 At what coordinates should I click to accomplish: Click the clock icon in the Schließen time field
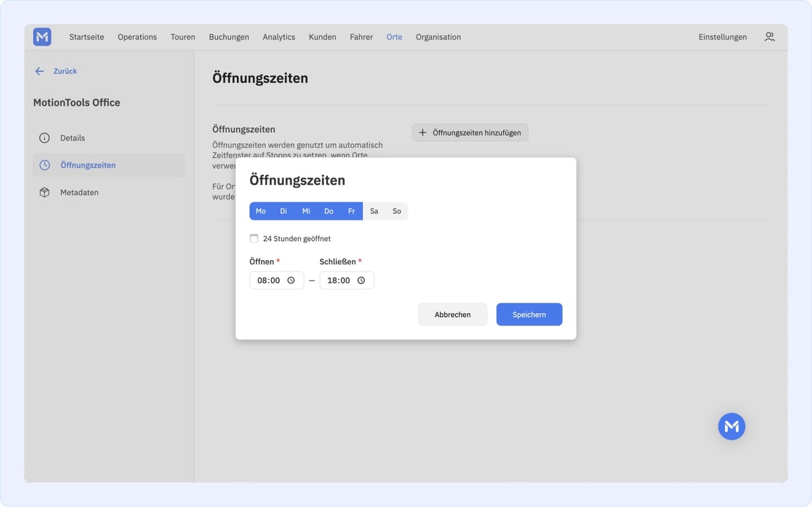coord(361,281)
